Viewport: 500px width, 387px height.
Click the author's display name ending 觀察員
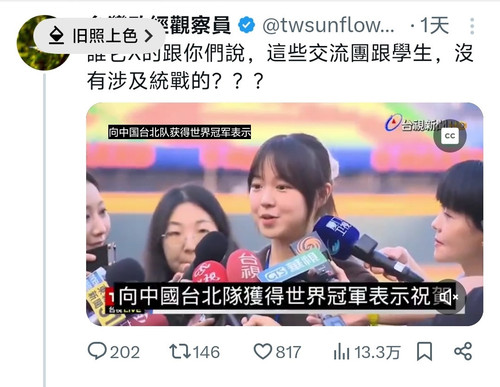[195, 25]
